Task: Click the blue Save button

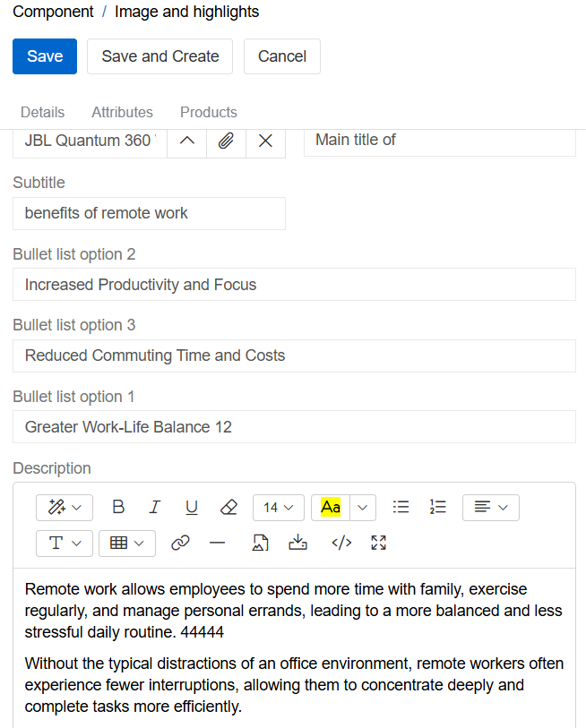Action: 45,56
